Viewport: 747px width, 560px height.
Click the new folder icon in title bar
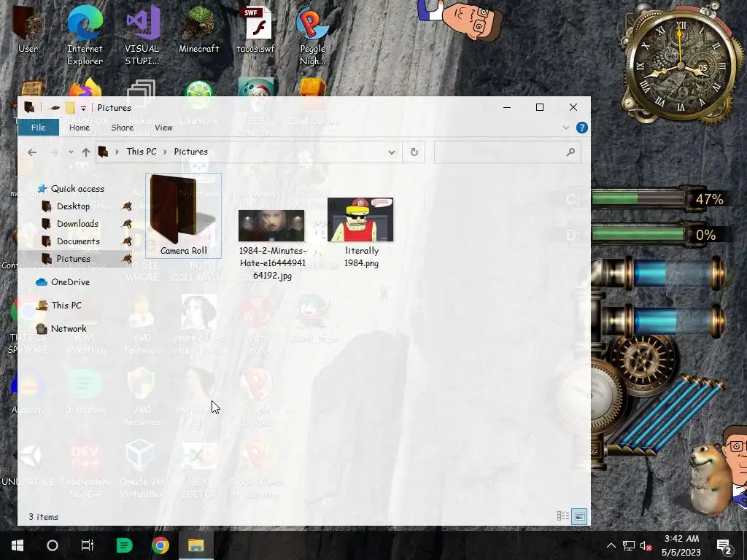point(70,108)
